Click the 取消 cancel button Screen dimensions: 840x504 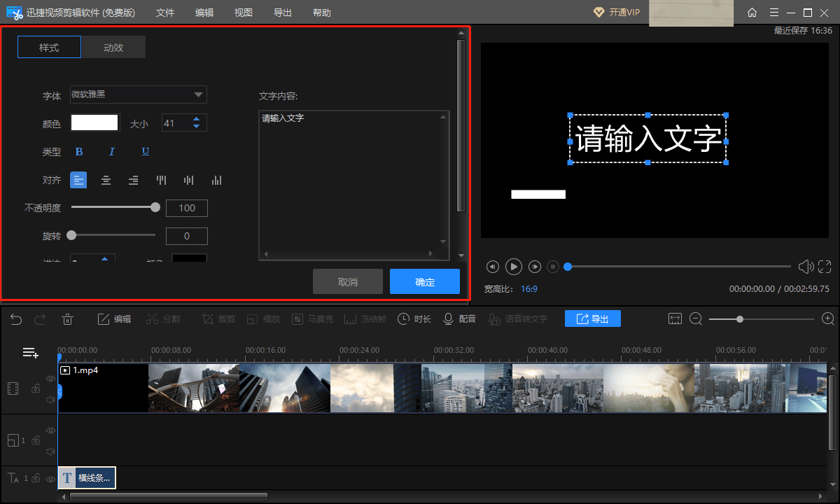click(348, 281)
